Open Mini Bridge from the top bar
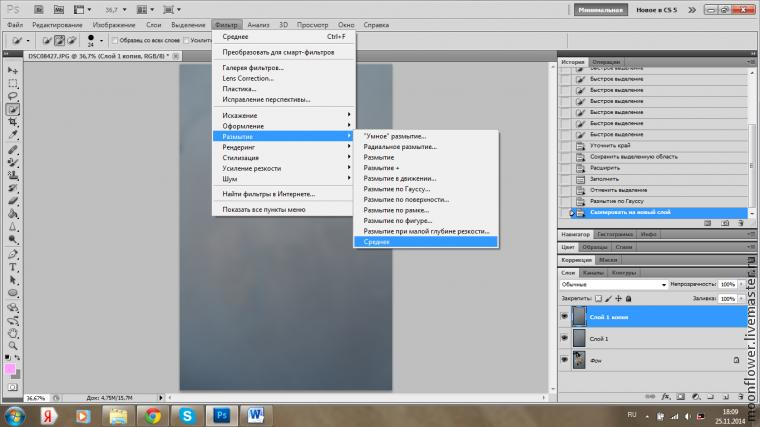 59,10
